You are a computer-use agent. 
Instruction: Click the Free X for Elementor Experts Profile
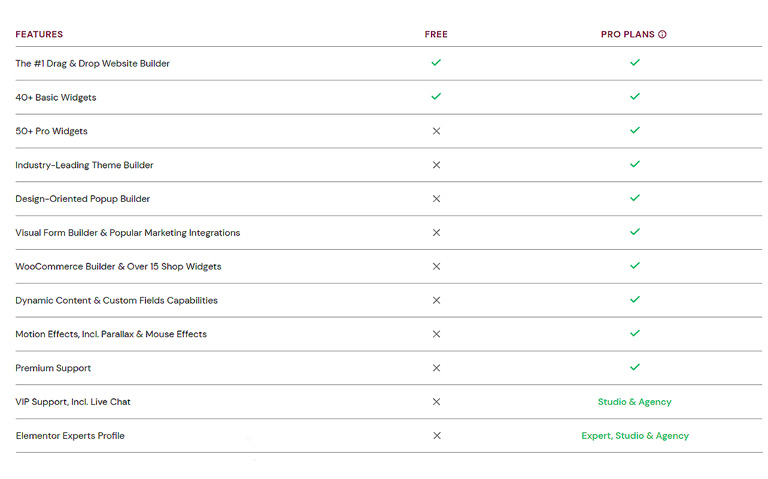click(x=437, y=435)
